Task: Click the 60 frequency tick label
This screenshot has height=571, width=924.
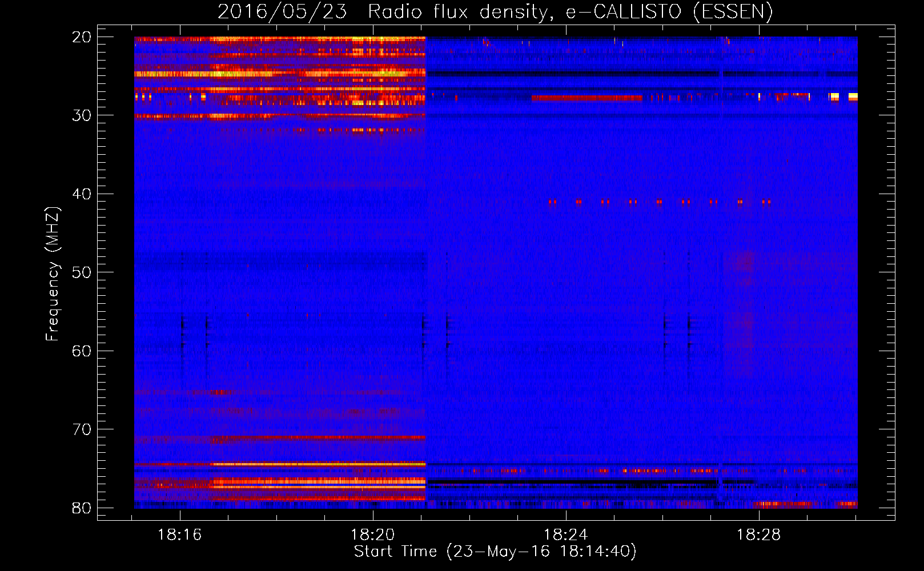Action: pyautogui.click(x=82, y=351)
